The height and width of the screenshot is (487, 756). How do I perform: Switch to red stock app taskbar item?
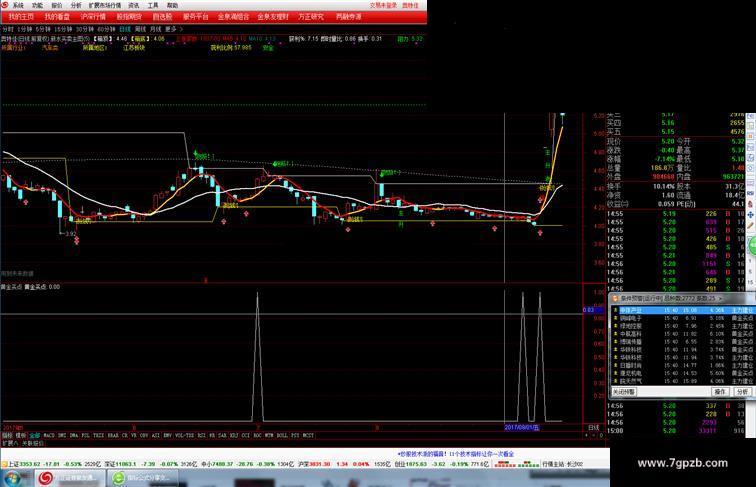[x=68, y=478]
